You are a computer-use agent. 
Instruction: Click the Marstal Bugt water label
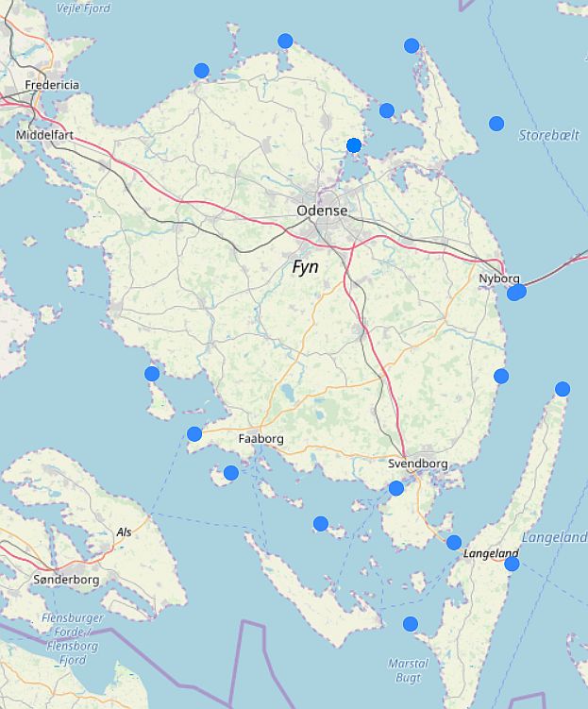coord(408,670)
